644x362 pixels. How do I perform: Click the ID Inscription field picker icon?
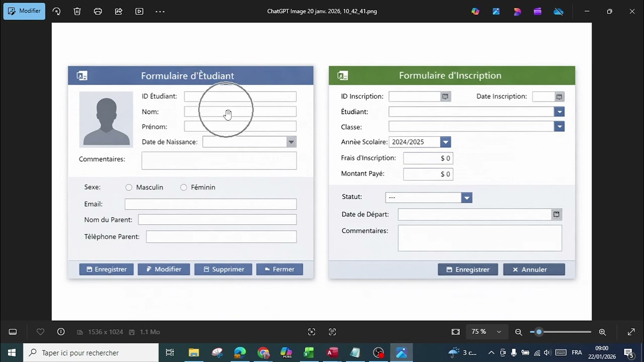(x=445, y=97)
